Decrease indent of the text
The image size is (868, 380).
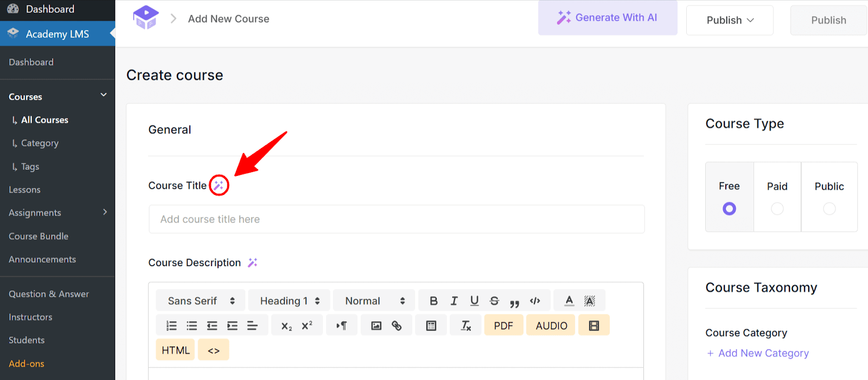(212, 326)
